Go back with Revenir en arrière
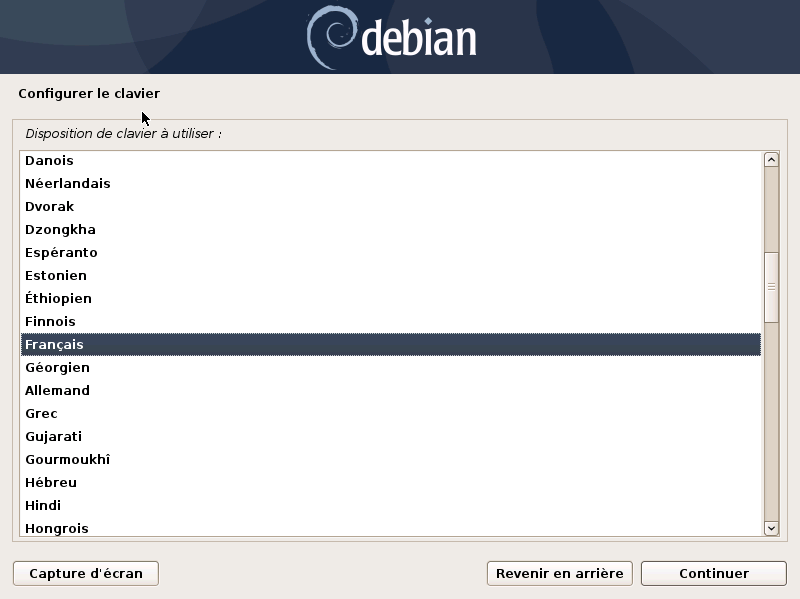This screenshot has width=800, height=599. [560, 573]
